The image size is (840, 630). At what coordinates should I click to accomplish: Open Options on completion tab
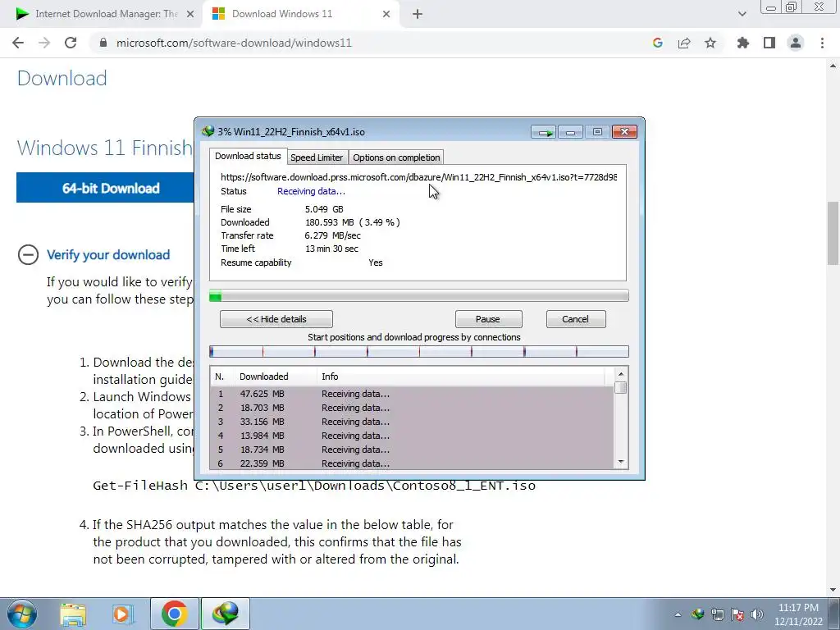pyautogui.click(x=396, y=157)
